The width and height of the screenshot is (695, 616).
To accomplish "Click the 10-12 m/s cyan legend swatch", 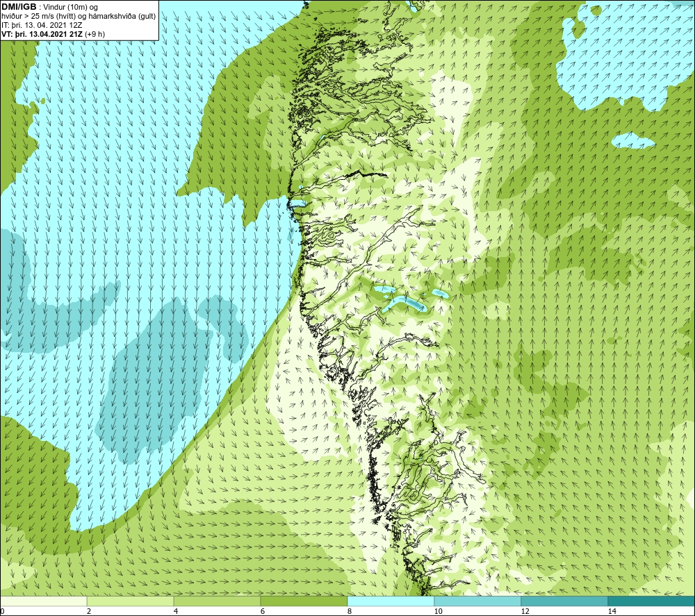I will tap(478, 601).
